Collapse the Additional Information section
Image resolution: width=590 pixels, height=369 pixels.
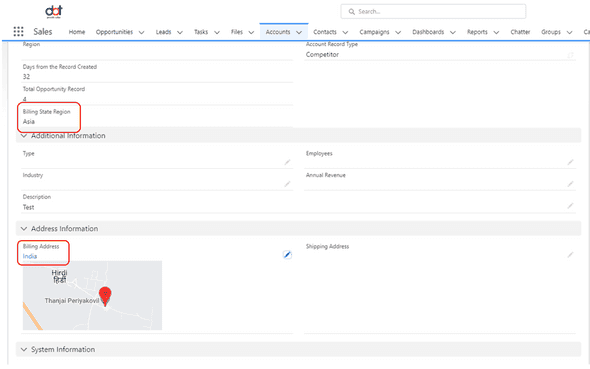(x=24, y=136)
